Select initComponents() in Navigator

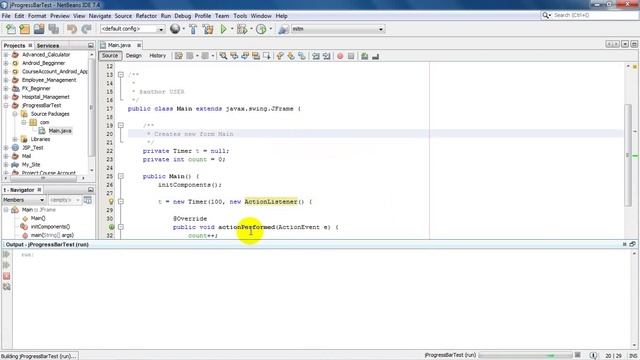click(x=50, y=227)
